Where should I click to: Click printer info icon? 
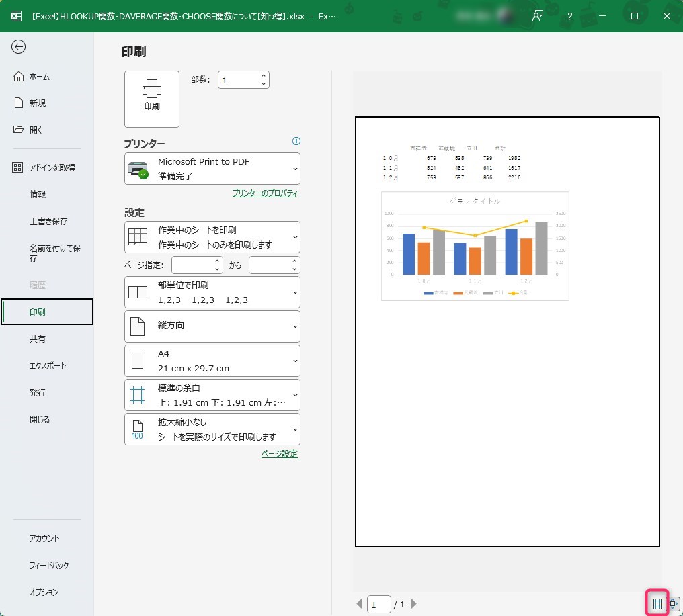tap(296, 142)
